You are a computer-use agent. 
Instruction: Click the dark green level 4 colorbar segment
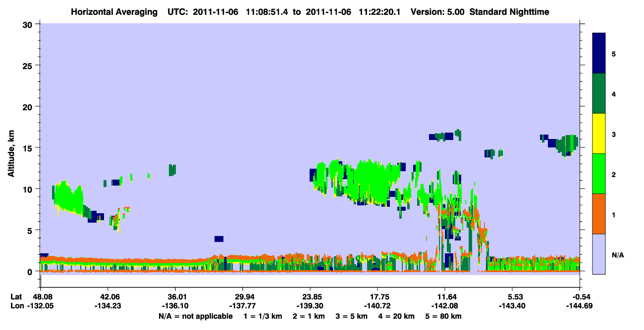click(x=599, y=94)
